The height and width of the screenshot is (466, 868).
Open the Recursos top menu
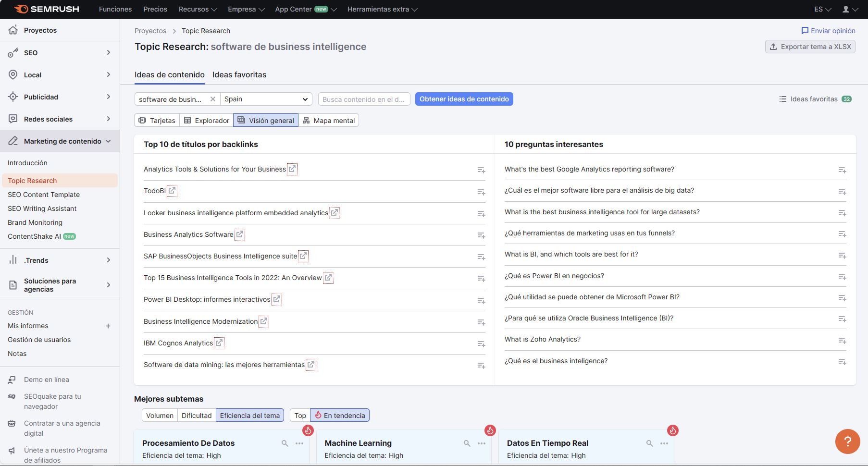coord(198,9)
